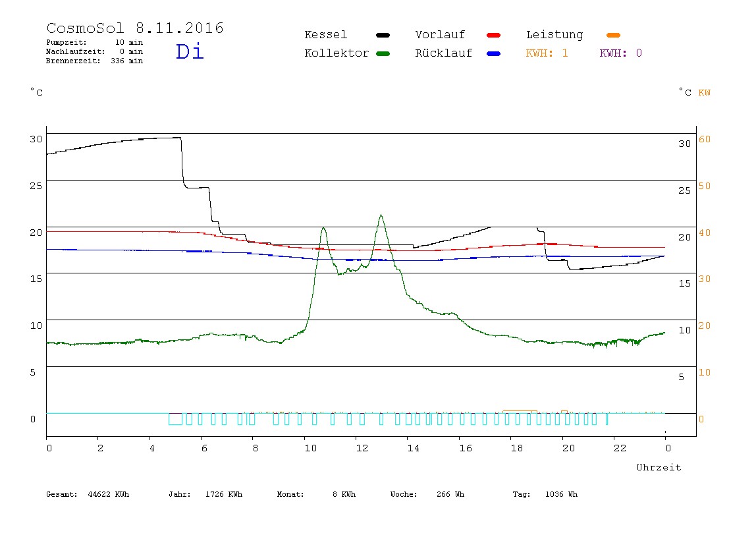Click the green Kollektor legend swatch
The width and height of the screenshot is (756, 535).
383,53
